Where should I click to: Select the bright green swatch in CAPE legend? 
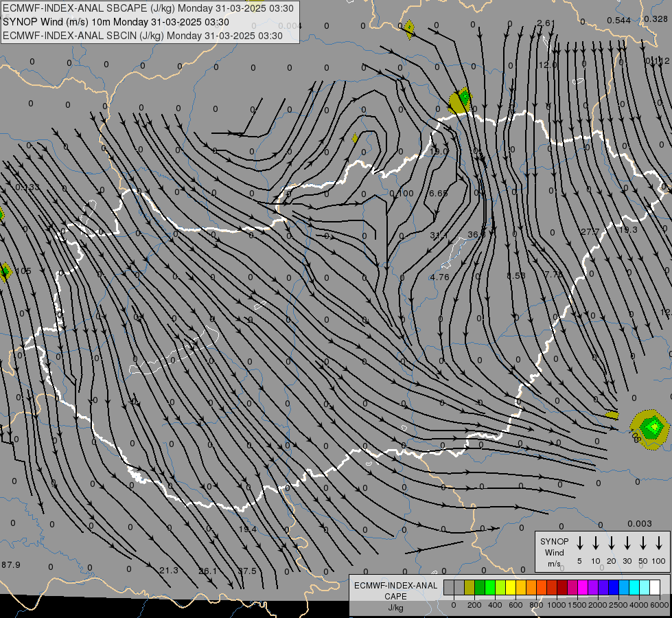(490, 588)
